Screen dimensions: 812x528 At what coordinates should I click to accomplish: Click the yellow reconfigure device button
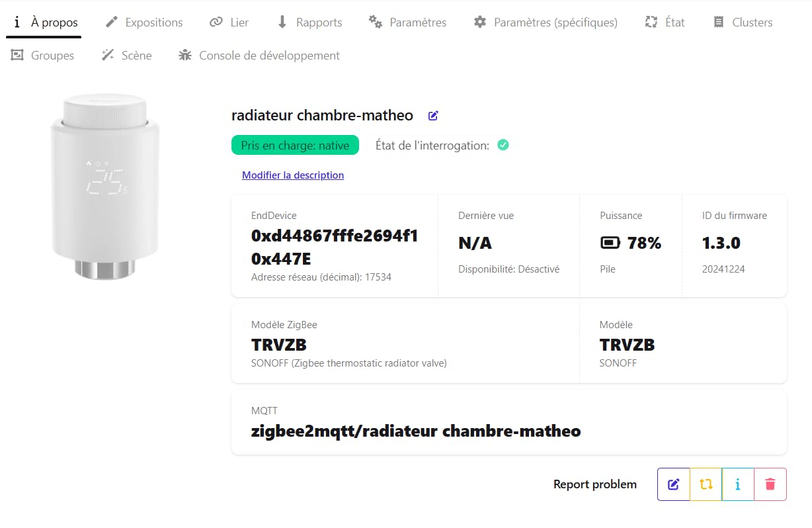click(x=706, y=484)
